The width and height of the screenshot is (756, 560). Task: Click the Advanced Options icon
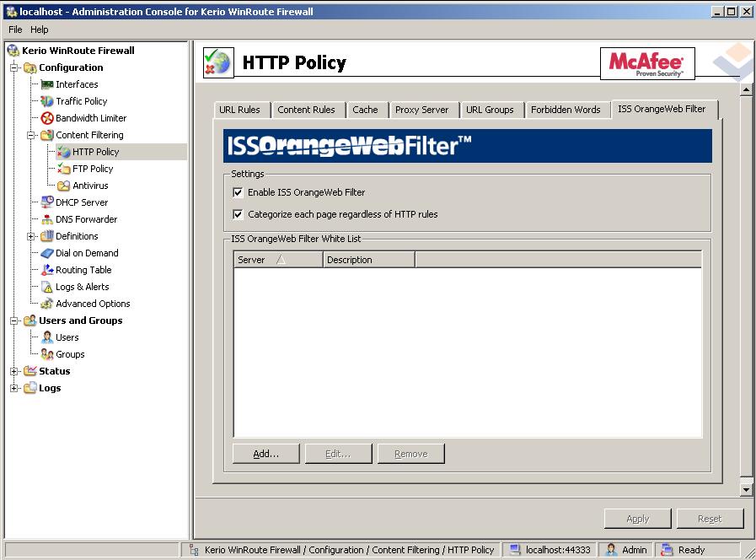click(x=46, y=304)
